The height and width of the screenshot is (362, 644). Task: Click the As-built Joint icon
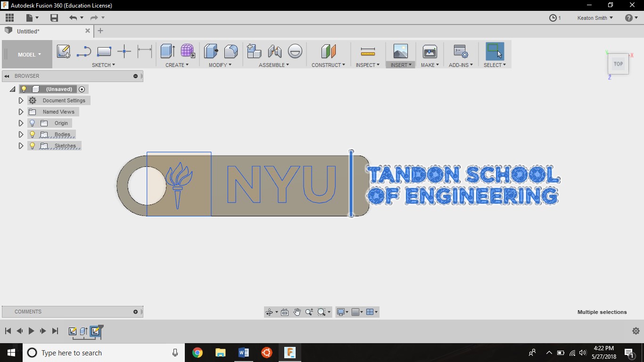295,51
